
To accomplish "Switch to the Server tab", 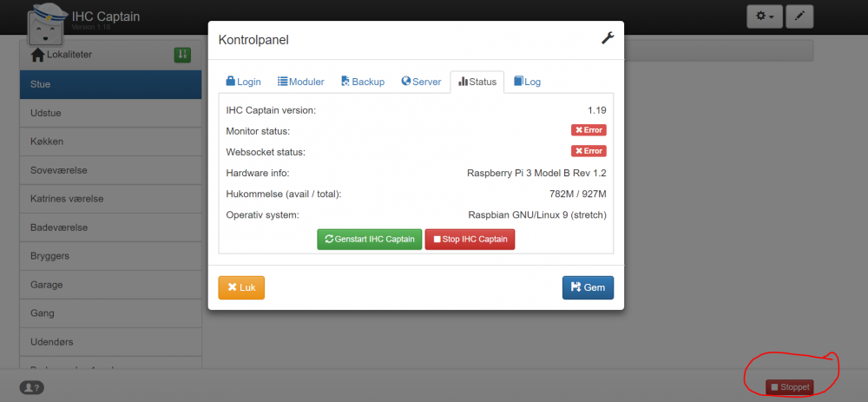I will (x=421, y=82).
